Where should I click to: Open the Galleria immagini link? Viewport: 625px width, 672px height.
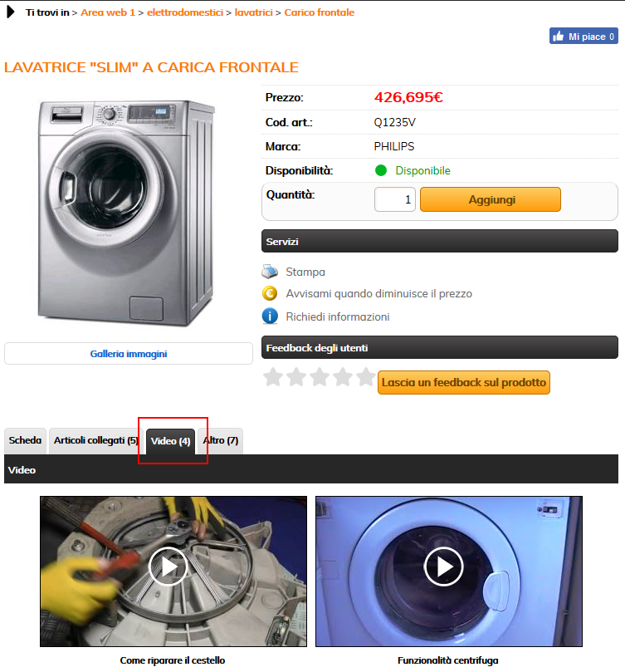point(129,354)
